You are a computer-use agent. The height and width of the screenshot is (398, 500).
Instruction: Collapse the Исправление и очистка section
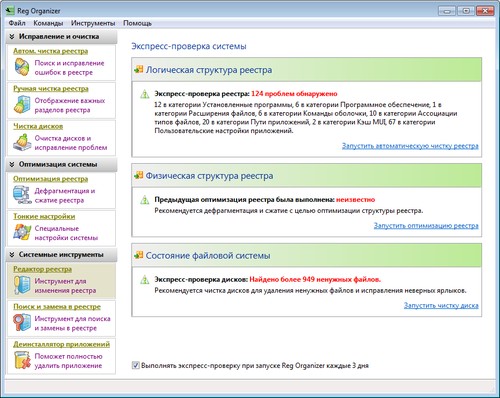[12, 37]
